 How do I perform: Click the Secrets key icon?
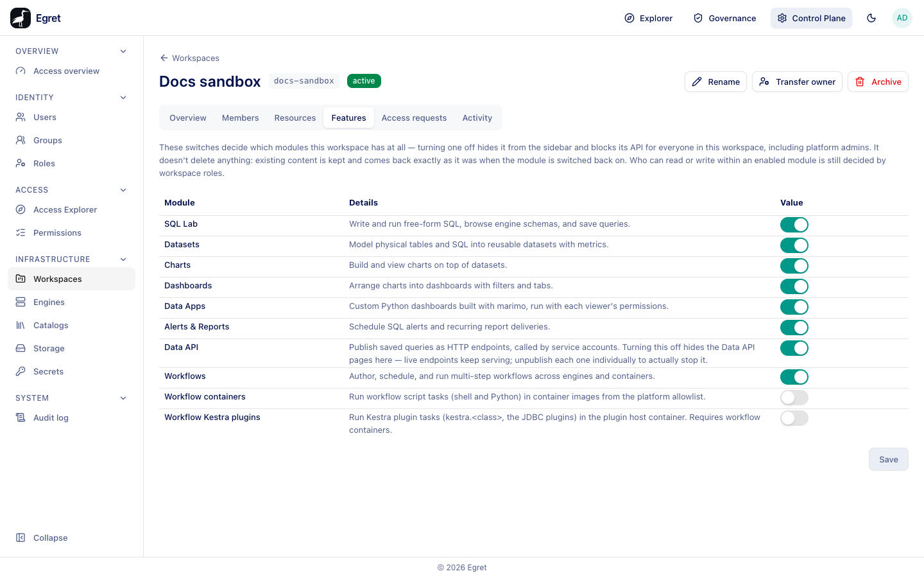(x=21, y=372)
